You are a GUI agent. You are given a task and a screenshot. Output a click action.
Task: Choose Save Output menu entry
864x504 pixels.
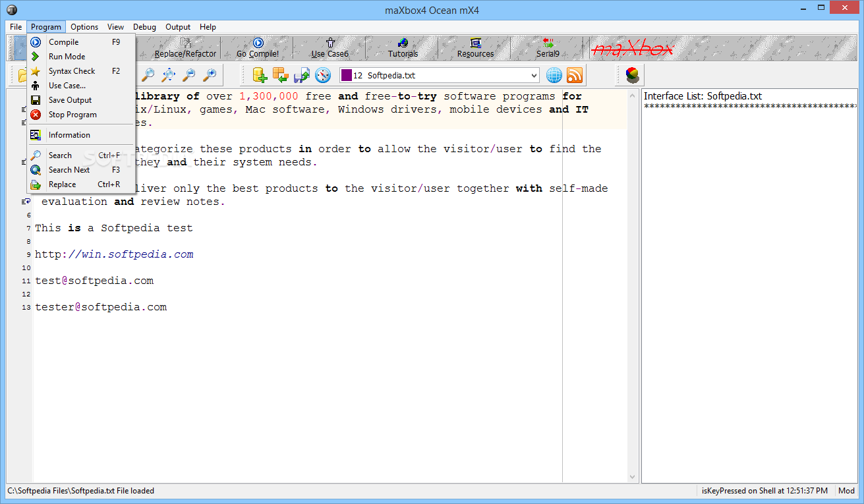pos(81,100)
